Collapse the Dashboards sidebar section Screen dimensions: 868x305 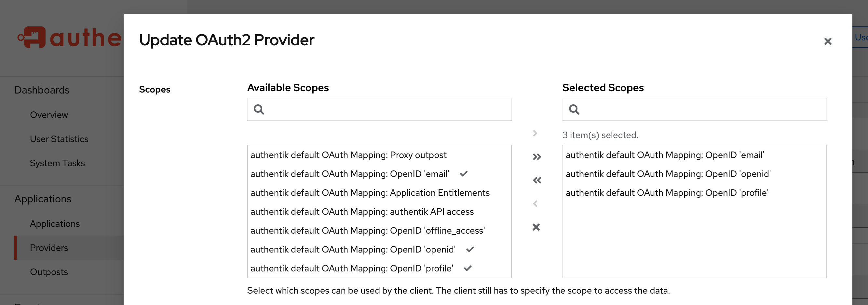(x=42, y=90)
